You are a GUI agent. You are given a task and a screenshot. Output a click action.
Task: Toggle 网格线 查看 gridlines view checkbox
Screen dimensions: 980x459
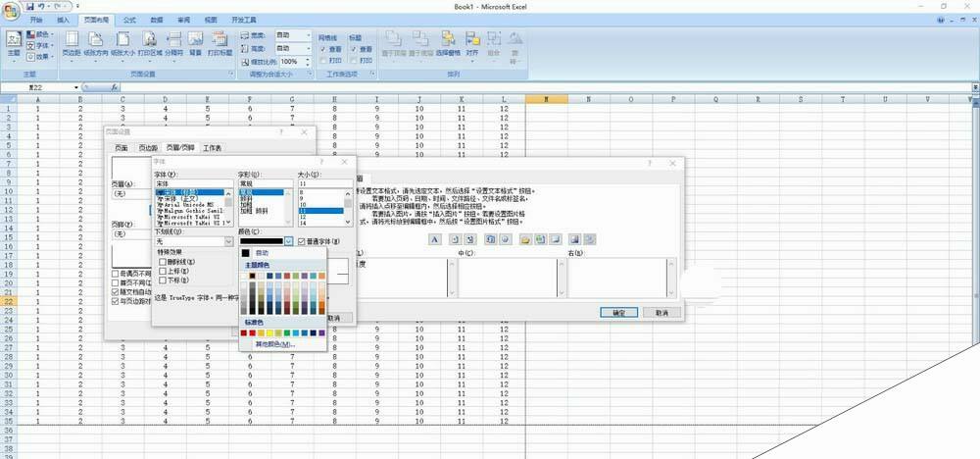(322, 49)
